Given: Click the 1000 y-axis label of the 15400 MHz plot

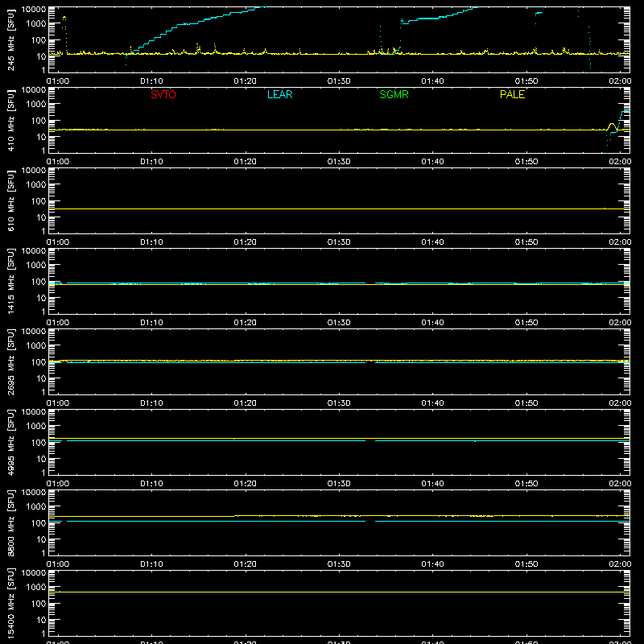Looking at the screenshot, I should (x=36, y=587).
